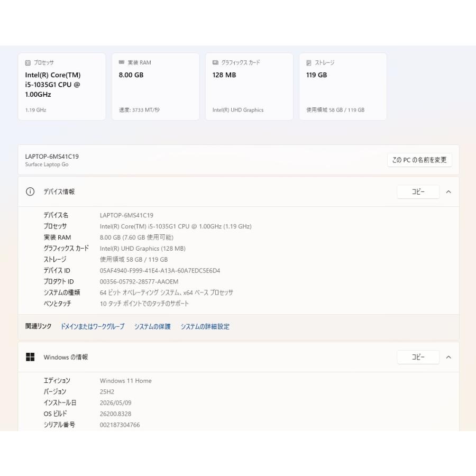Select the グラフィックス カード 128 MB card

[x=249, y=87]
